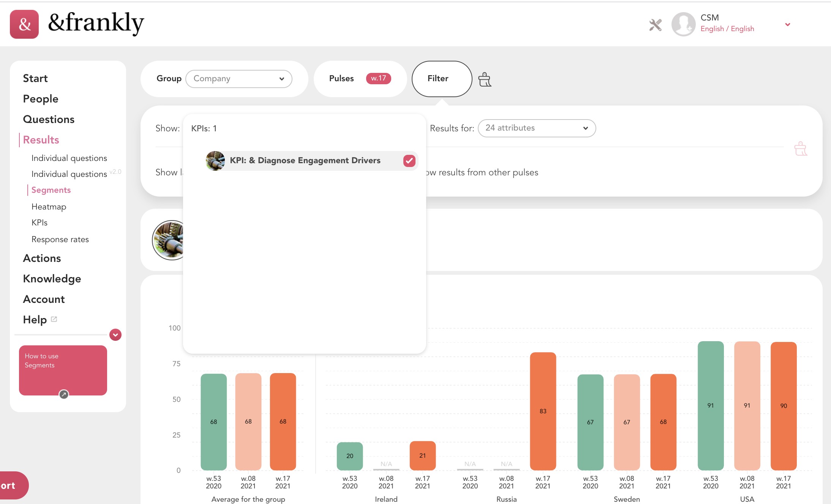Screen dimensions: 831x504
Task: Open the People section in sidebar
Action: click(x=41, y=99)
